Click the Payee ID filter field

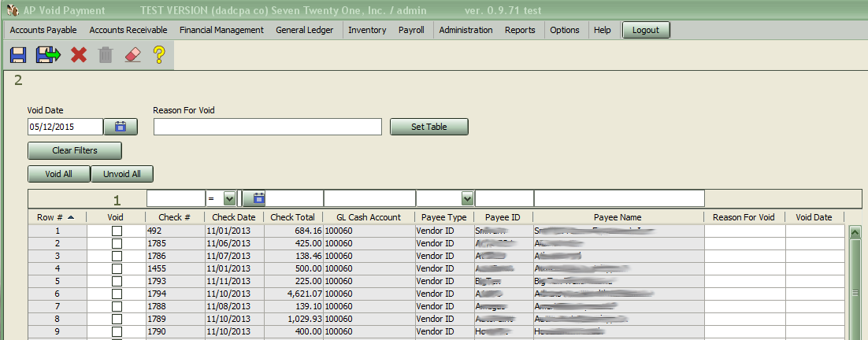(x=504, y=198)
